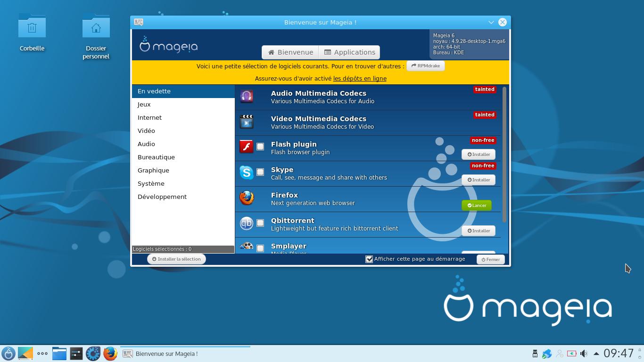The height and width of the screenshot is (362, 644).
Task: Click the tainted badge on Audio Codecs
Action: click(x=485, y=90)
